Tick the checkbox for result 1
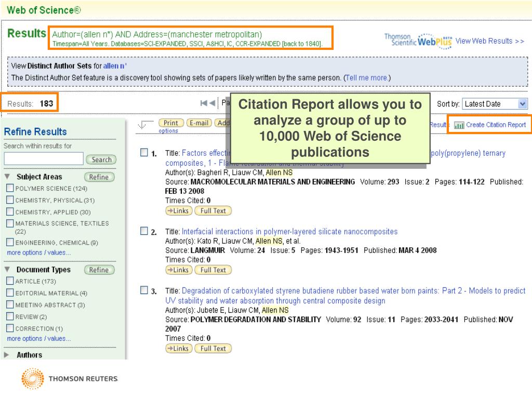 tap(144, 152)
